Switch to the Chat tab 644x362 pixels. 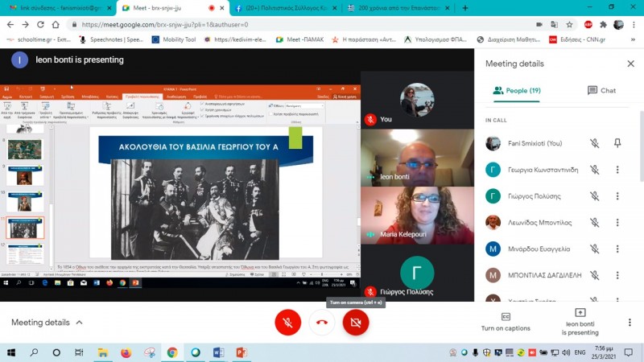coord(601,91)
